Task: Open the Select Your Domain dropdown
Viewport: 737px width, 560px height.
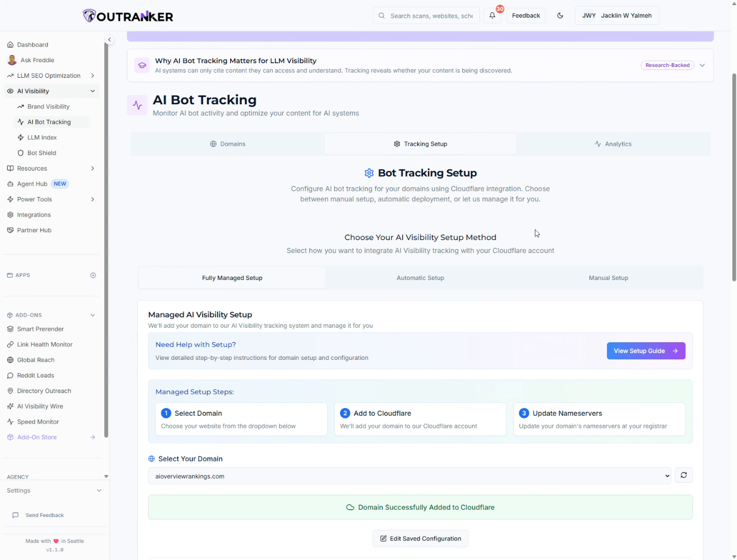Action: (x=409, y=476)
